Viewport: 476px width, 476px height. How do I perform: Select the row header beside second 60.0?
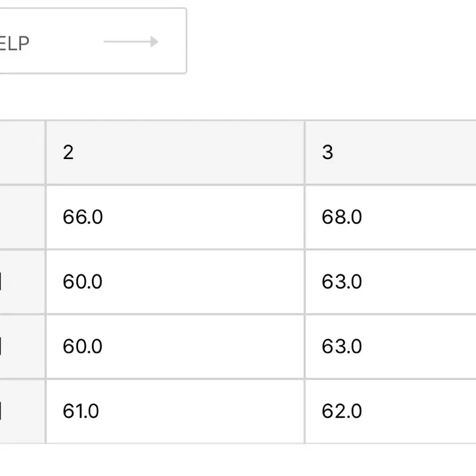click(22, 347)
